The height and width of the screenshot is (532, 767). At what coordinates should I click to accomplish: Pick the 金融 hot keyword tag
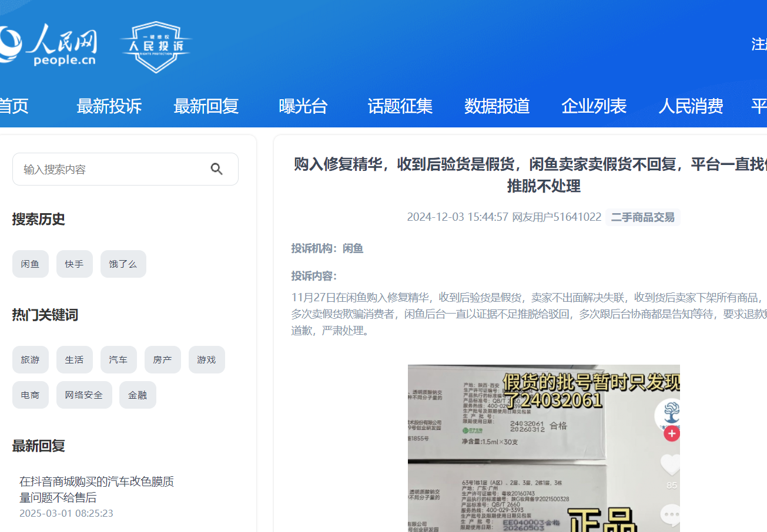138,395
